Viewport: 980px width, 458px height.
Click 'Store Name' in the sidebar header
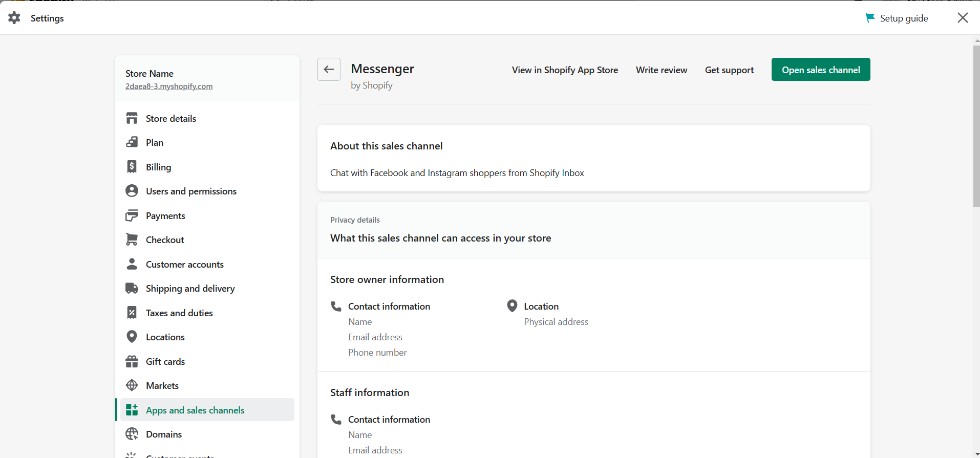click(x=150, y=74)
